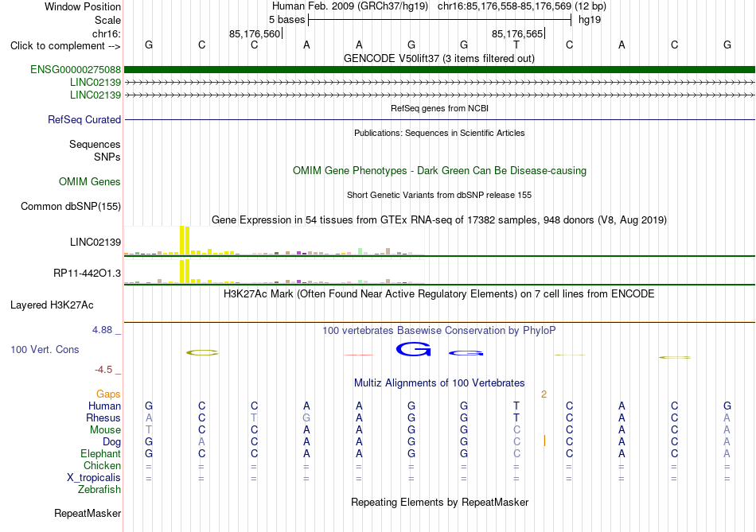The width and height of the screenshot is (756, 532).
Task: Click the Zebrafish species label
Action: click(99, 489)
